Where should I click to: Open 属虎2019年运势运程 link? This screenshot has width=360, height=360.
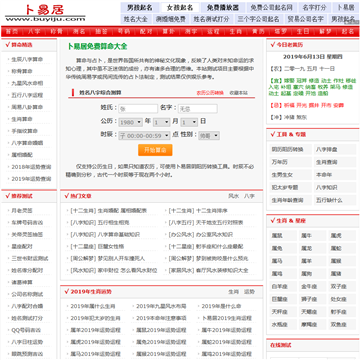click(95, 342)
